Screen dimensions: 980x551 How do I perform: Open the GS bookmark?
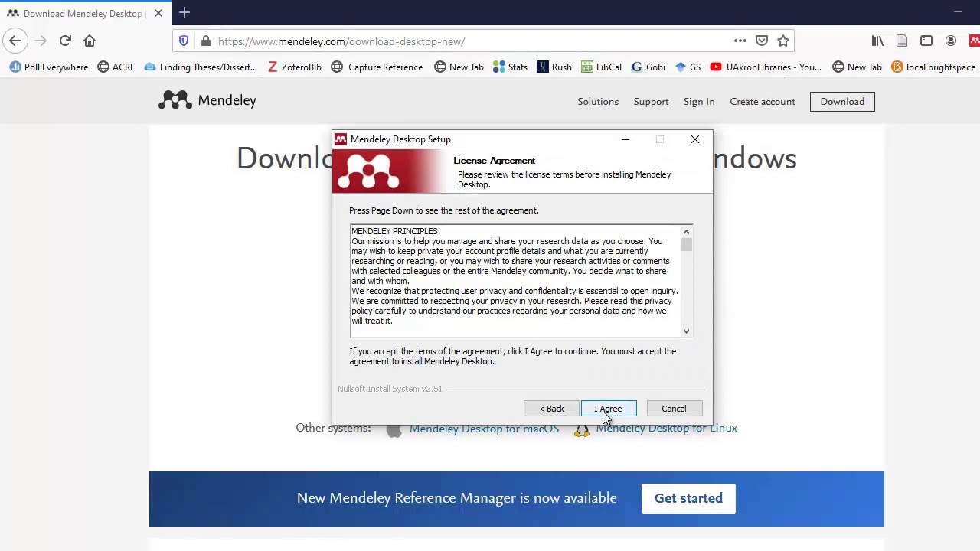coord(688,67)
